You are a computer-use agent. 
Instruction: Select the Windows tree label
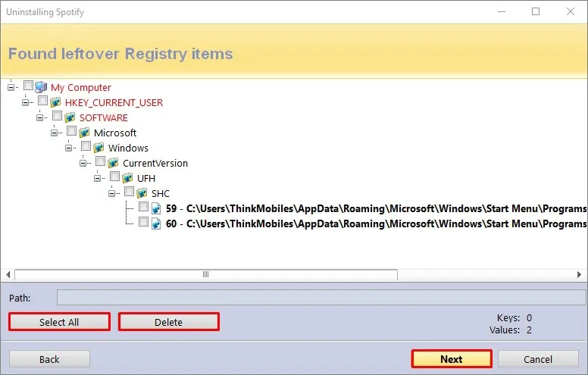pos(128,148)
